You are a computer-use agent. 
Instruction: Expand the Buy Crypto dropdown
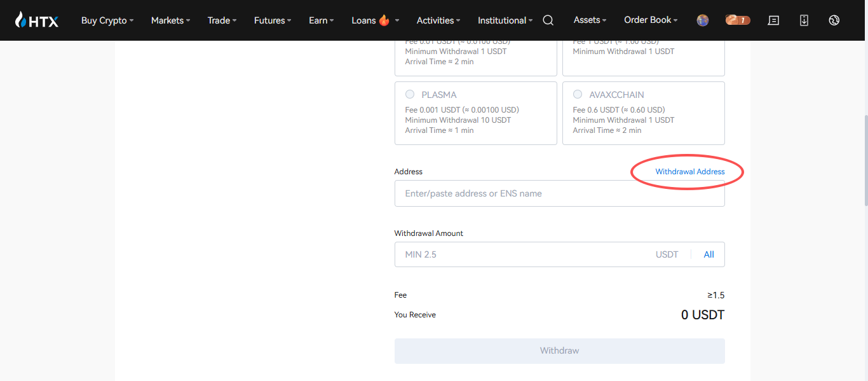[x=107, y=20]
